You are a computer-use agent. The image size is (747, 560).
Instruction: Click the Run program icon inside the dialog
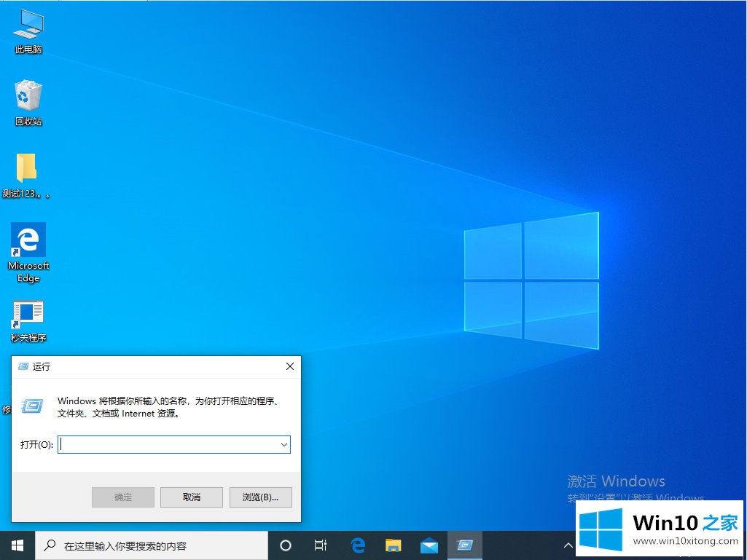coord(32,406)
